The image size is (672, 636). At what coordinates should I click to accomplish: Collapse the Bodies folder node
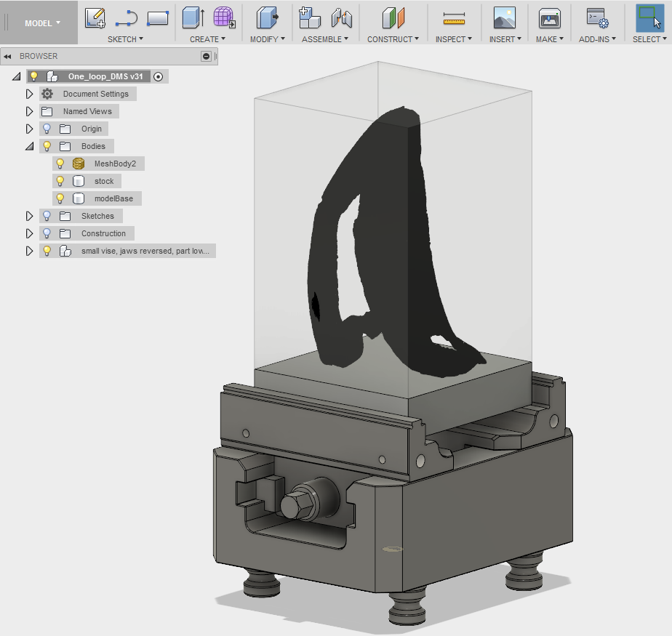[29, 147]
